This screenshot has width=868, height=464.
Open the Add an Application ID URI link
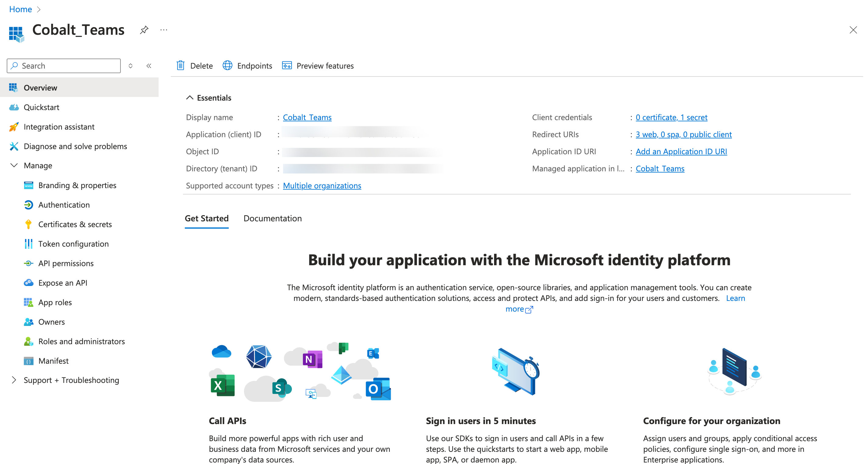681,151
